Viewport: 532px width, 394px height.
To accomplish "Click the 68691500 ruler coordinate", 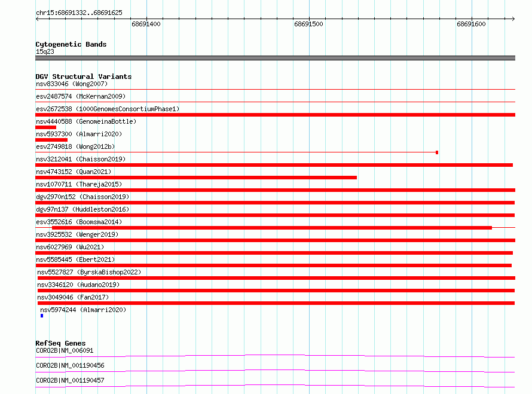I will point(308,24).
